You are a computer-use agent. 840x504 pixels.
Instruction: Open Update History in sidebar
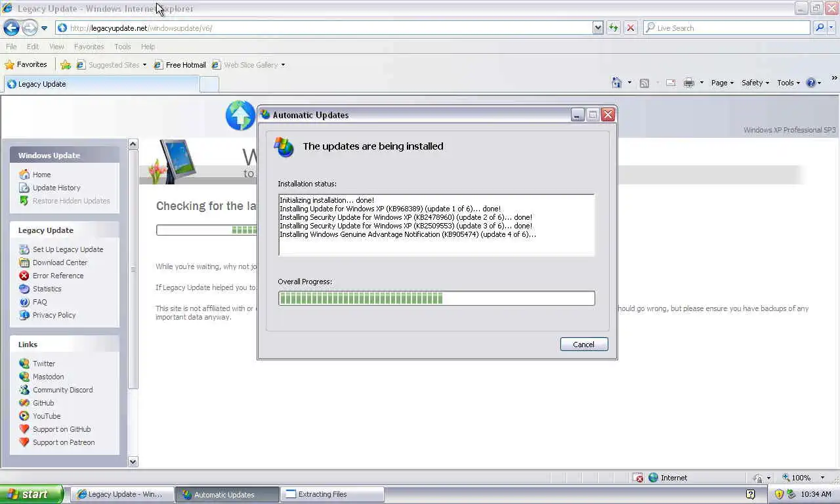coord(56,188)
